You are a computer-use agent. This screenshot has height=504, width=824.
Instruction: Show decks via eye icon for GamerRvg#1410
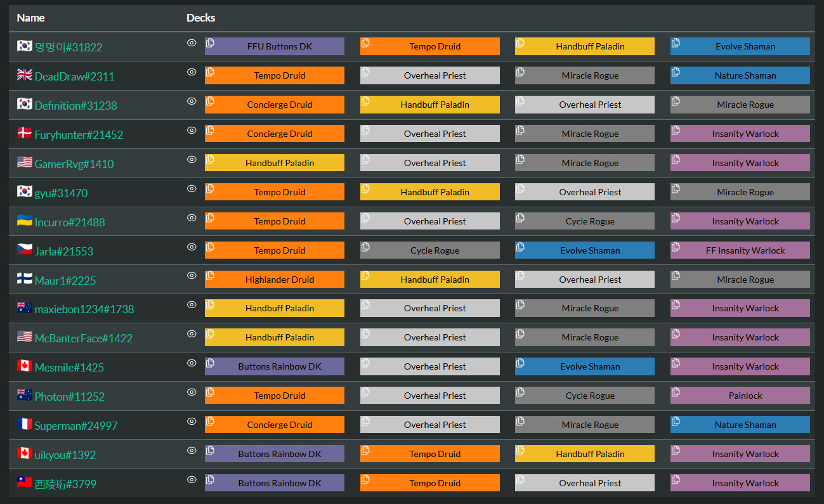tap(192, 160)
